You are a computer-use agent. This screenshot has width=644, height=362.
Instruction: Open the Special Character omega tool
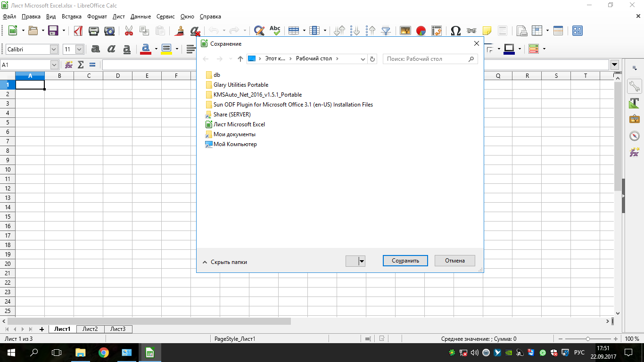pos(455,31)
